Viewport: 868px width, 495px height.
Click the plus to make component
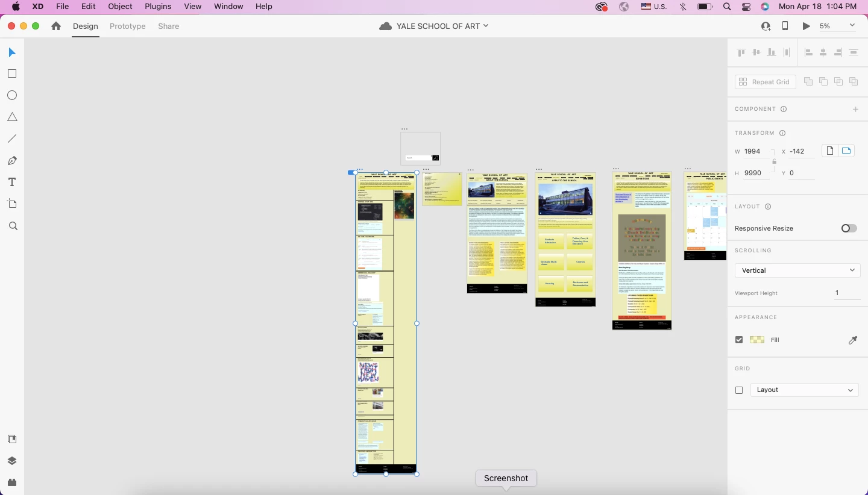[x=855, y=109]
